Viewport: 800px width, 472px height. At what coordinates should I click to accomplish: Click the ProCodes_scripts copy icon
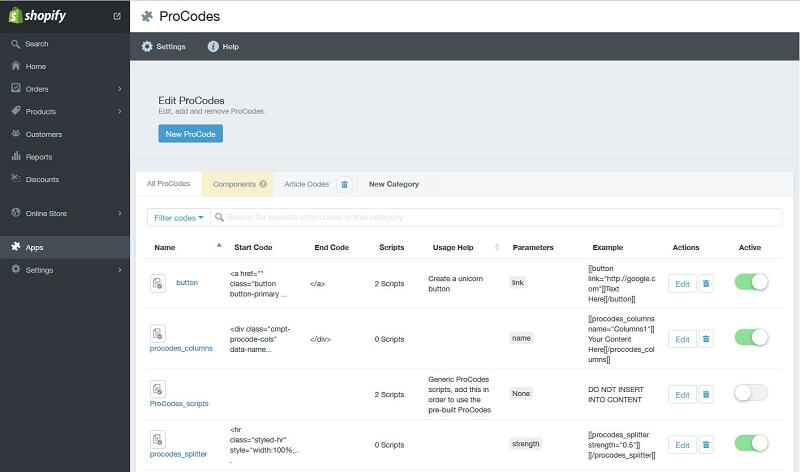(x=158, y=389)
